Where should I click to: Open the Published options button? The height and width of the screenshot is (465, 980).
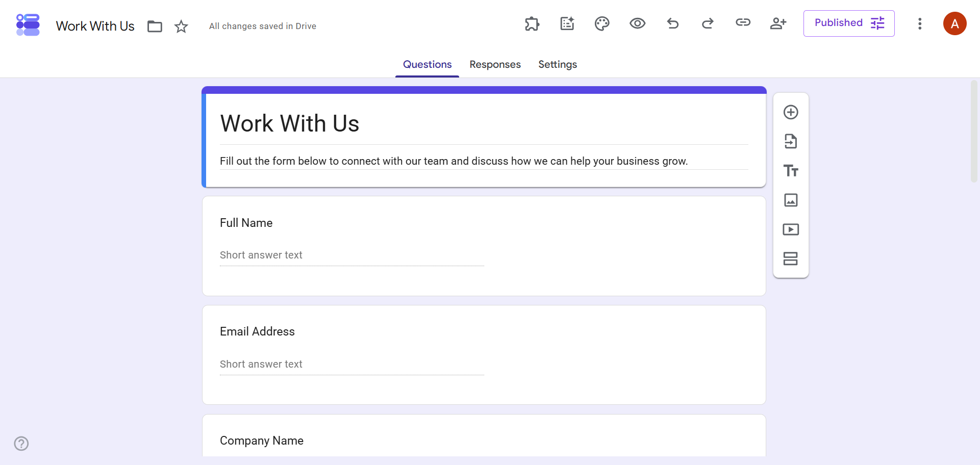click(x=849, y=23)
